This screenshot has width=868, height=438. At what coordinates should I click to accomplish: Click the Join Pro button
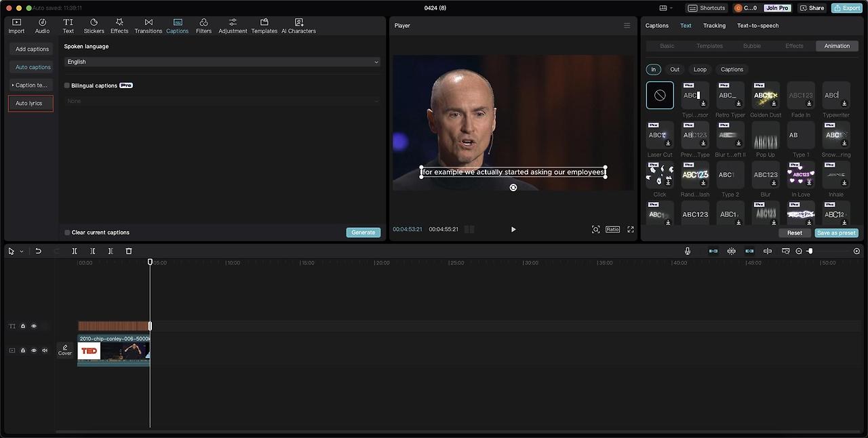tap(777, 8)
